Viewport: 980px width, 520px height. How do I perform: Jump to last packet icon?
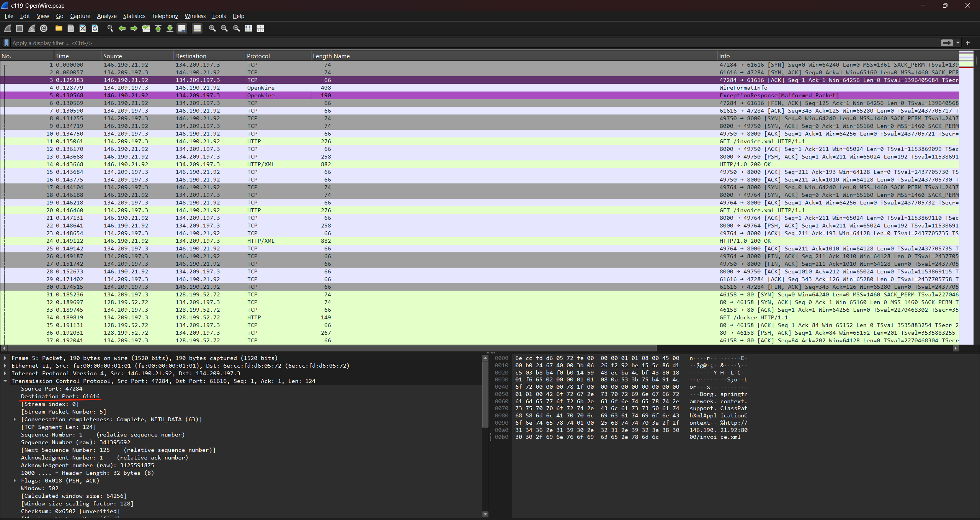[x=170, y=28]
